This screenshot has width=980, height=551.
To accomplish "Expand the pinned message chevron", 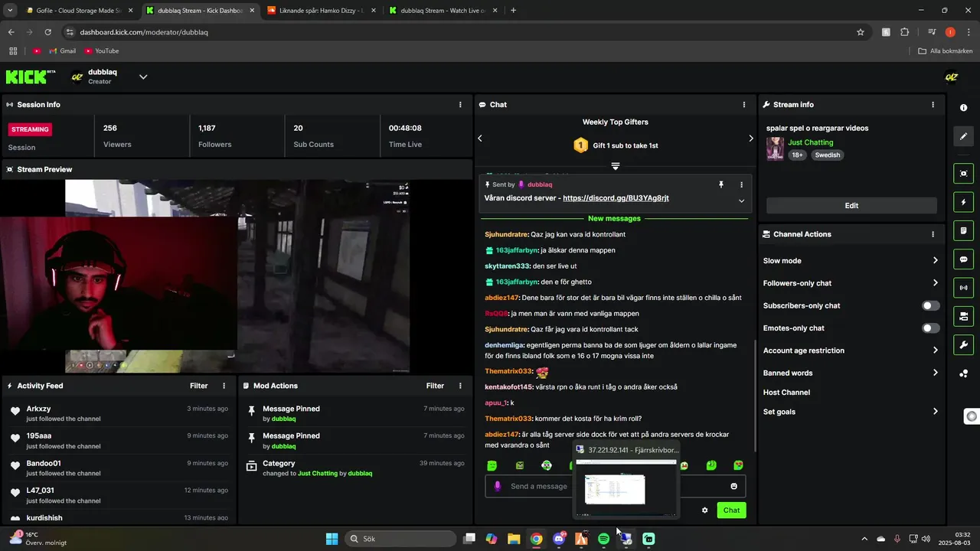I will pos(741,201).
